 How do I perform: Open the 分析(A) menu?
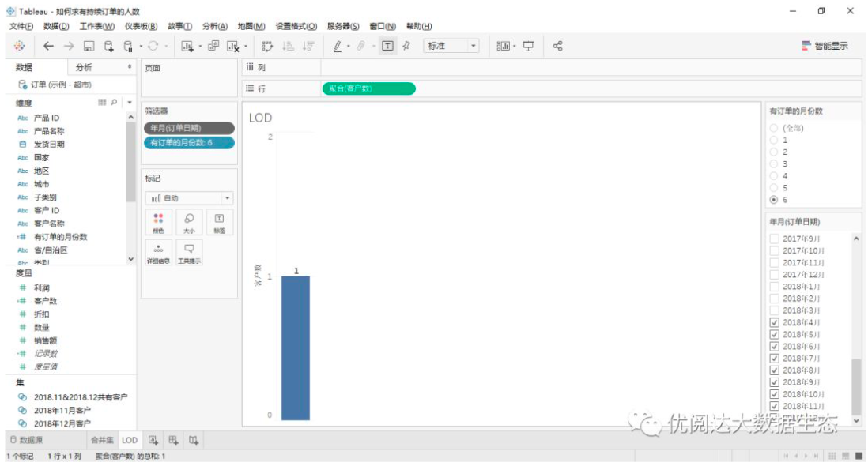point(215,26)
